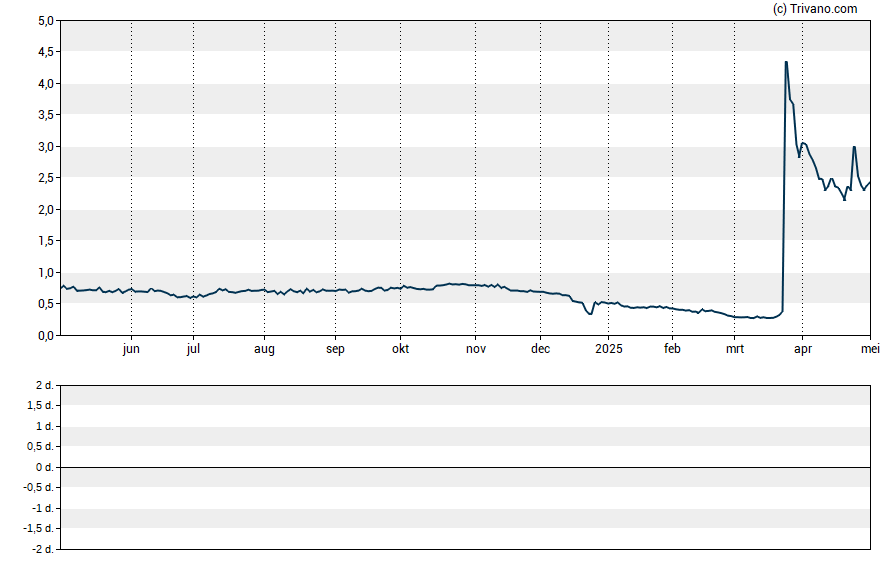Image resolution: width=888 pixels, height=565 pixels.
Task: Click the 3,0 price axis value
Action: pyautogui.click(x=46, y=147)
